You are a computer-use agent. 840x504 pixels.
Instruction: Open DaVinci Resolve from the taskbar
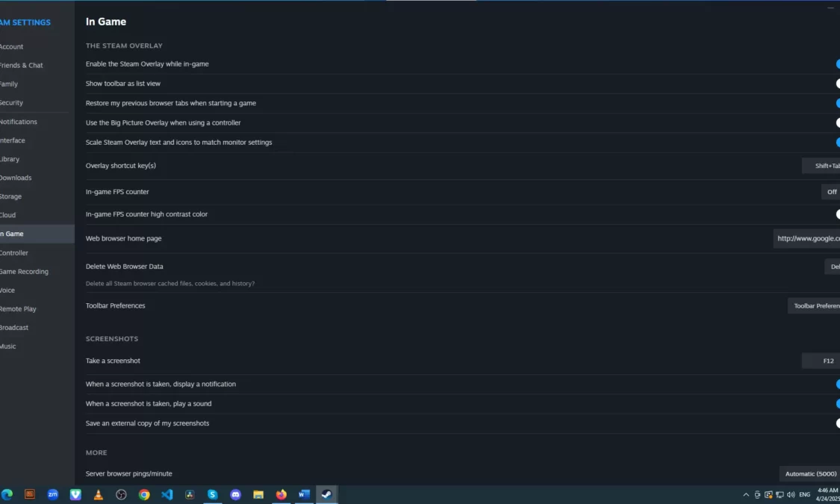(x=190, y=494)
